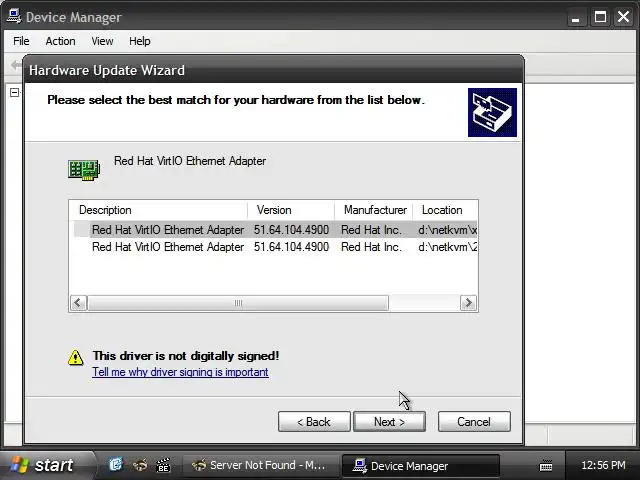640x480 pixels.
Task: Click the network adapter card icon
Action: [84, 170]
